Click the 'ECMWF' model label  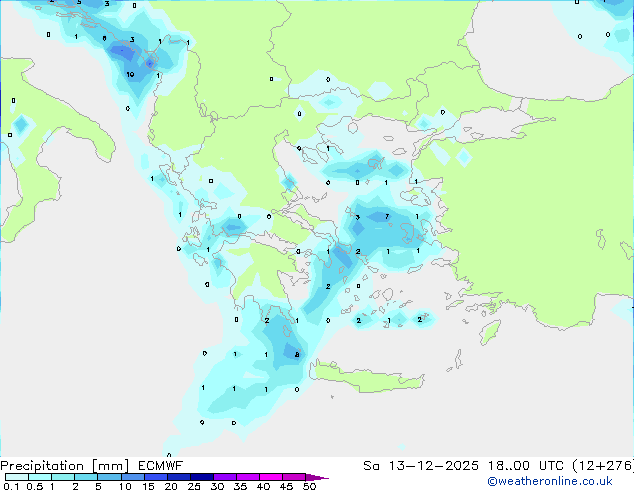point(161,466)
